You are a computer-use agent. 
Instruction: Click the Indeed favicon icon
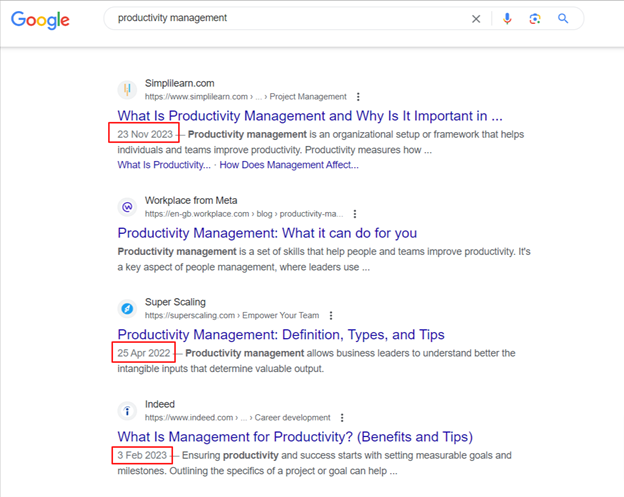(127, 411)
